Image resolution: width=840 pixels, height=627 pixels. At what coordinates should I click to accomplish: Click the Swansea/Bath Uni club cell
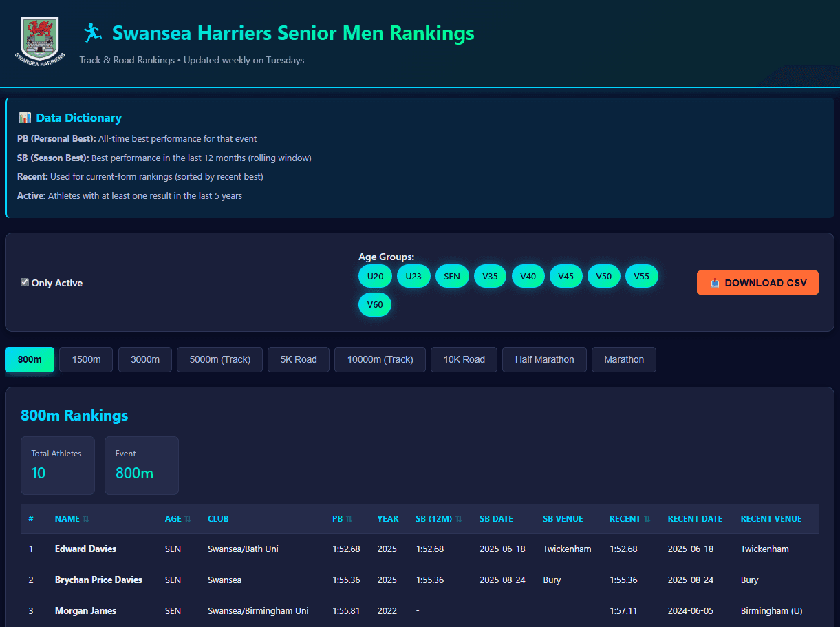pyautogui.click(x=243, y=549)
